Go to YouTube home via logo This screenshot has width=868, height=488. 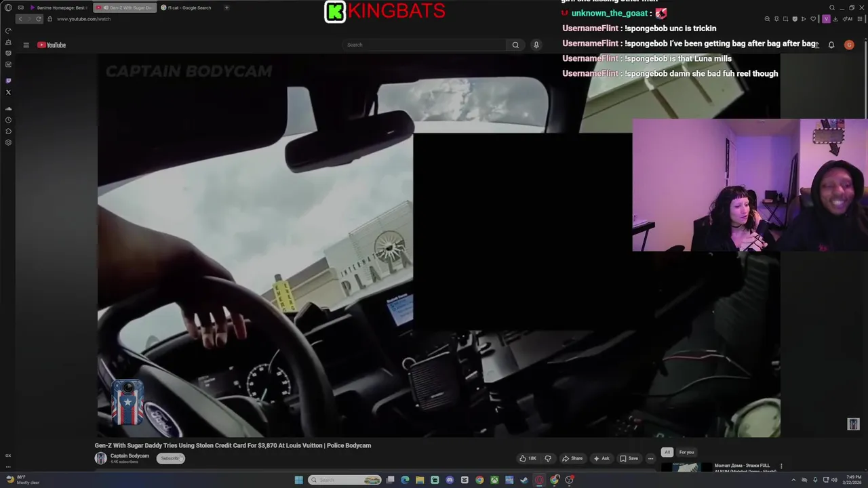52,45
